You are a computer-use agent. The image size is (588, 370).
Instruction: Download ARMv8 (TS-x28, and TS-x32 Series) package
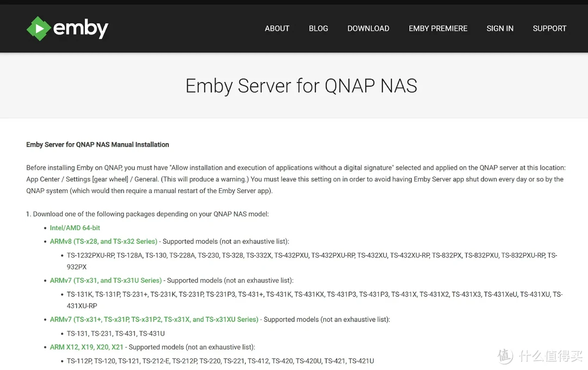click(103, 242)
